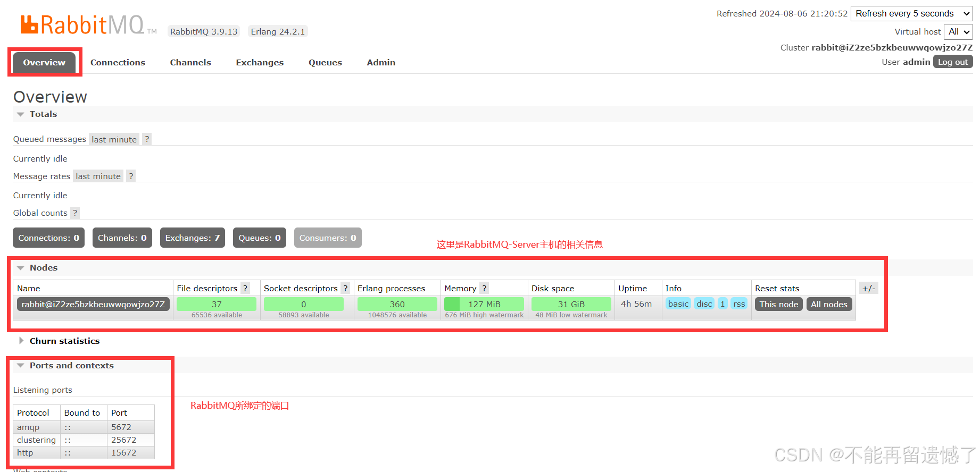Click the info tag labeled 1
Viewport: 980px width, 472px height.
(x=722, y=304)
